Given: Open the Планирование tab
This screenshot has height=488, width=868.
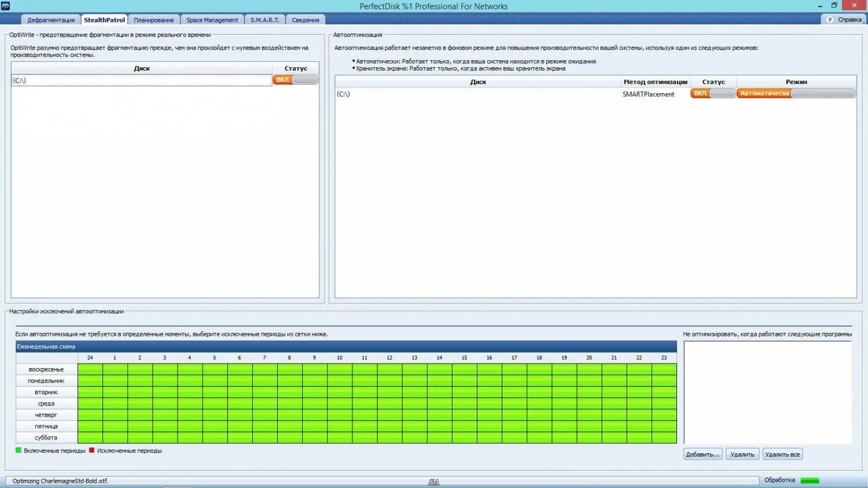Looking at the screenshot, I should click(154, 20).
